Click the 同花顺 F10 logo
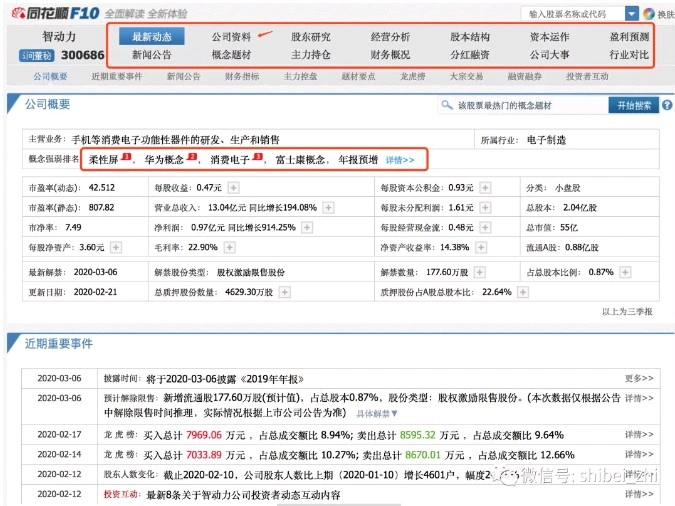Viewport: 675px width, 506px height. [x=52, y=13]
